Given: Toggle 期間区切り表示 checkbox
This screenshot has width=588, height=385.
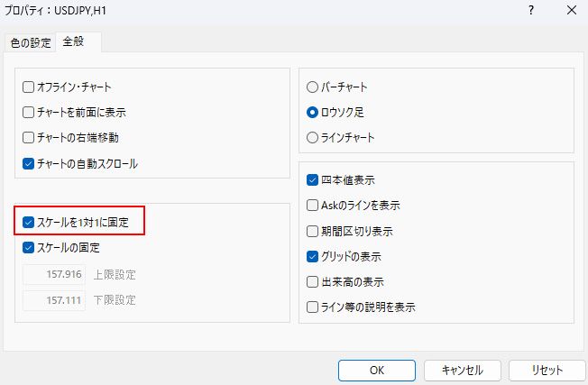Looking at the screenshot, I should tap(313, 231).
